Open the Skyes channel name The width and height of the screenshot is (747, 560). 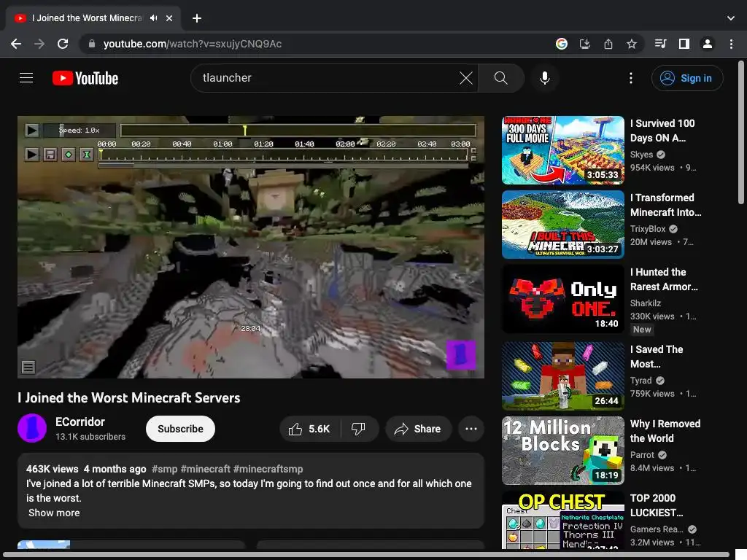(x=642, y=155)
